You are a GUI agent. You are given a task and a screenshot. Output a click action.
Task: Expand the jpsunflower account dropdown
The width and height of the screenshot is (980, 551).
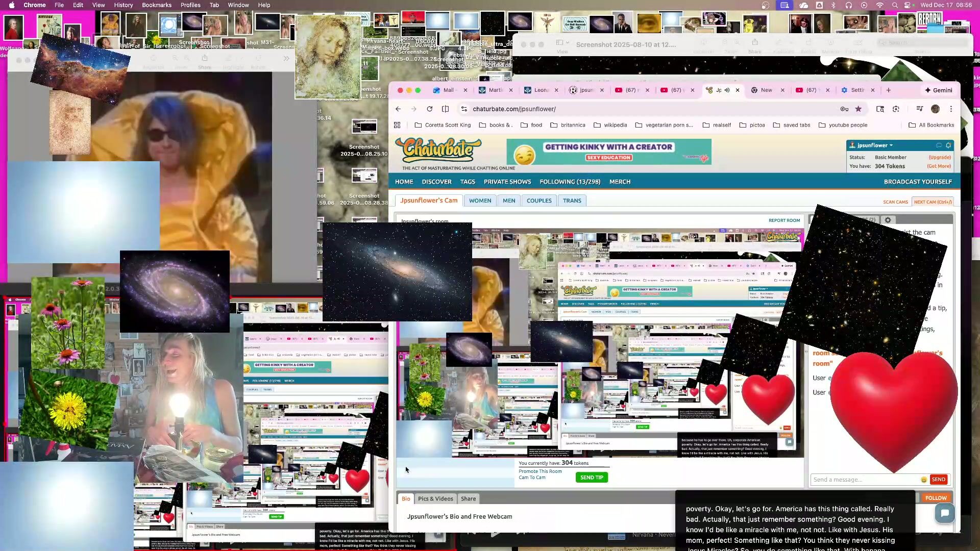875,145
